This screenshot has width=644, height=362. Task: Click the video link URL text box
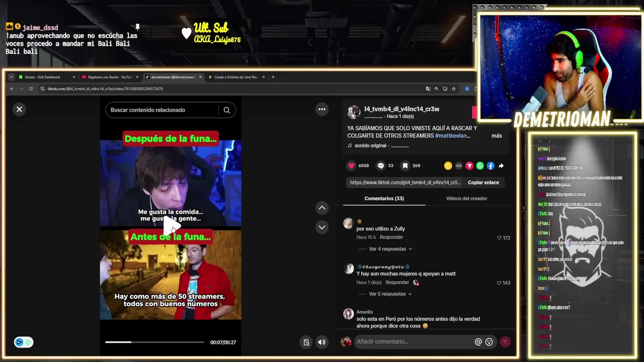coord(405,183)
